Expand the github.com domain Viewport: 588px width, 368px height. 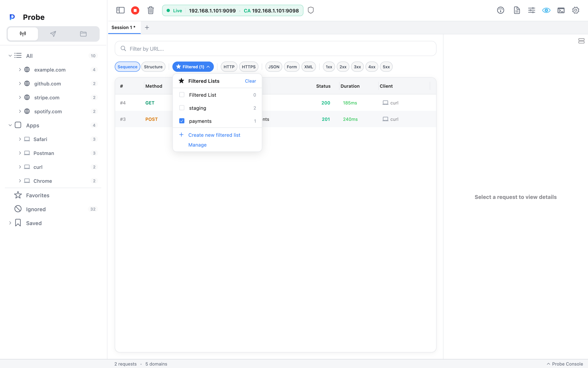[20, 83]
